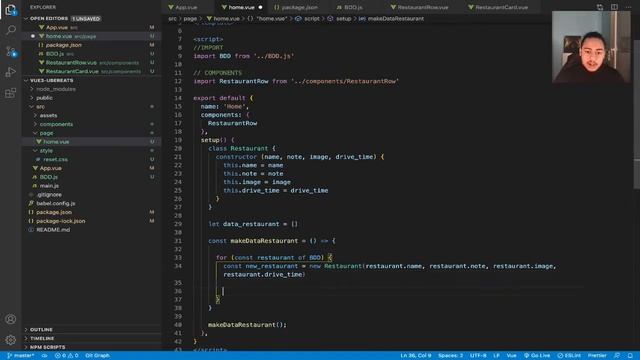Open the editor More Actions menu

[629, 7]
